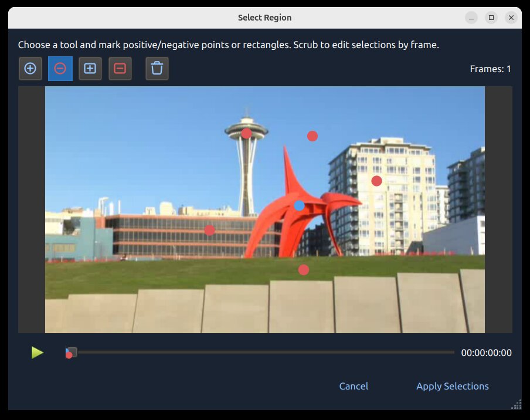Image resolution: width=530 pixels, height=420 pixels.
Task: Click the timeline scrubber handle
Action: click(72, 351)
